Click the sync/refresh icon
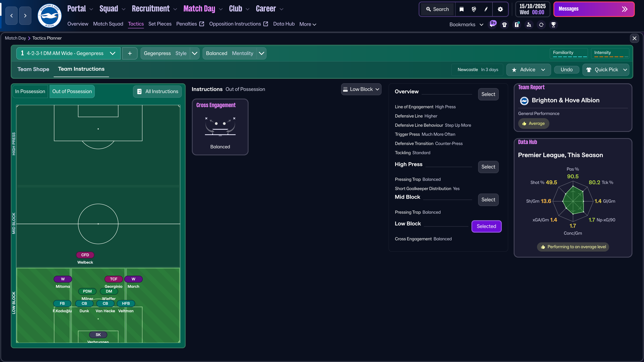644x362 pixels. pyautogui.click(x=541, y=25)
